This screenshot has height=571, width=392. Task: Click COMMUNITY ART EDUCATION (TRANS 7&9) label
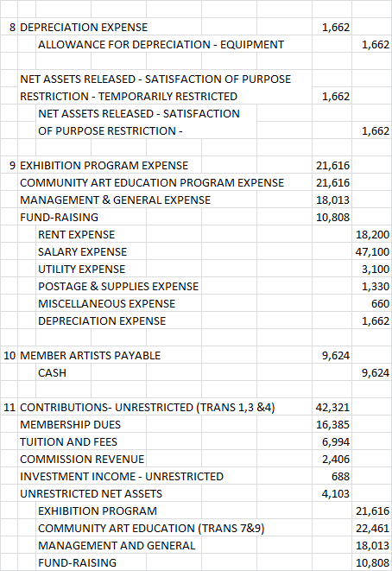coord(151,528)
